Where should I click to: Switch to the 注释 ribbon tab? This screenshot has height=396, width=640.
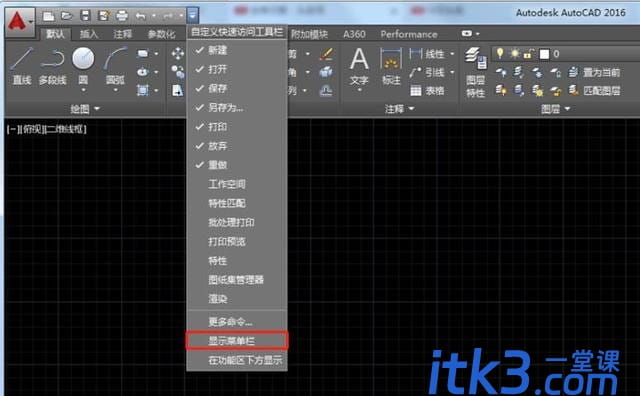122,34
